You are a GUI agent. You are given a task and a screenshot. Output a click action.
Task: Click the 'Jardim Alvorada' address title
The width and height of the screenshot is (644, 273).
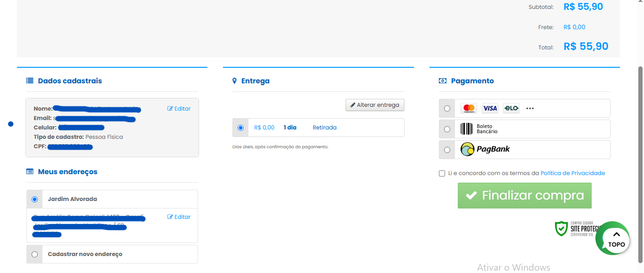click(72, 199)
